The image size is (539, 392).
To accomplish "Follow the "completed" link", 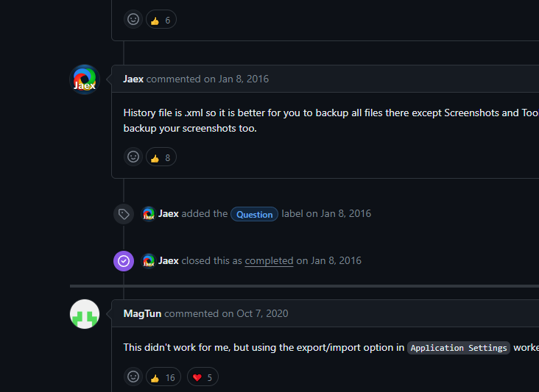I will coord(269,260).
